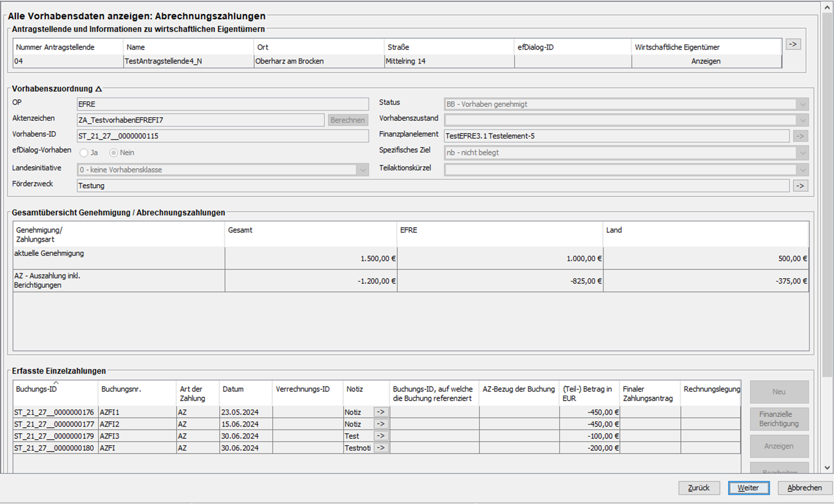This screenshot has height=504, width=834.
Task: Open Status dropdown
Action: tap(802, 105)
